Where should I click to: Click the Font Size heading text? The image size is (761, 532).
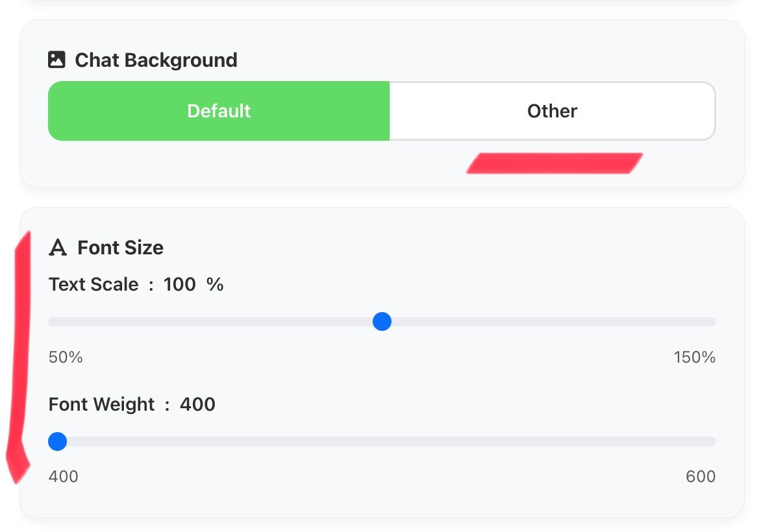coord(120,248)
